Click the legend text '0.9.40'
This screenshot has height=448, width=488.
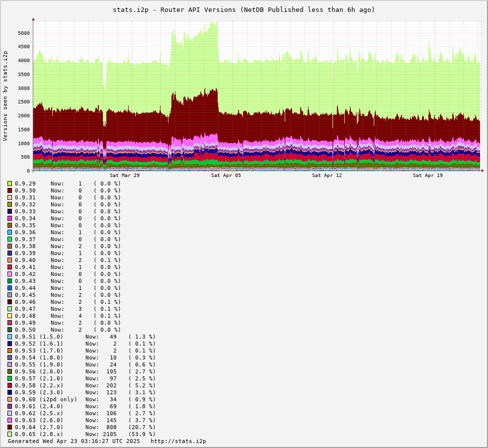(25, 260)
